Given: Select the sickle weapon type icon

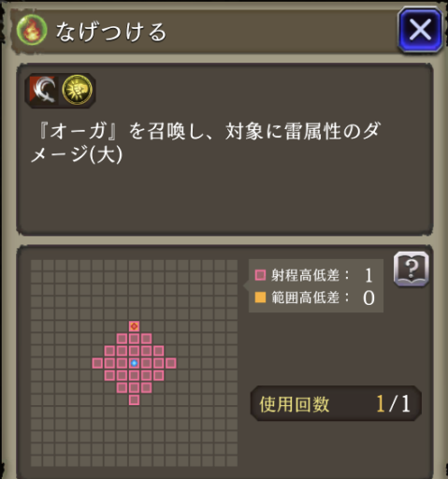Looking at the screenshot, I should click(x=43, y=90).
